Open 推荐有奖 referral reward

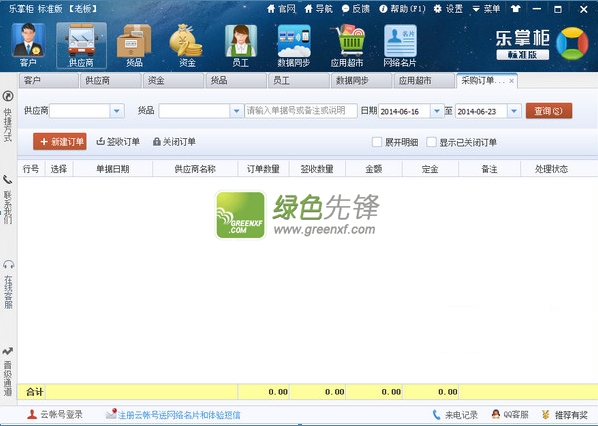click(x=565, y=415)
